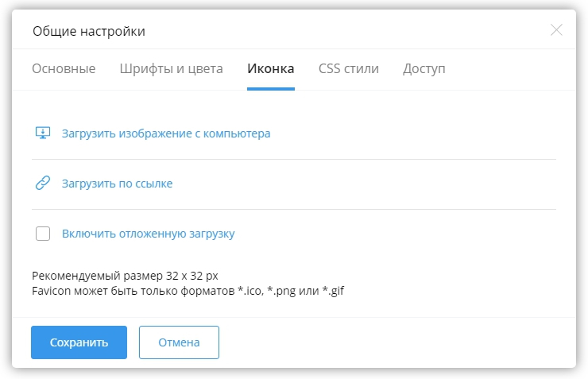
Task: Close the Общие настройки dialog
Action: 556,30
